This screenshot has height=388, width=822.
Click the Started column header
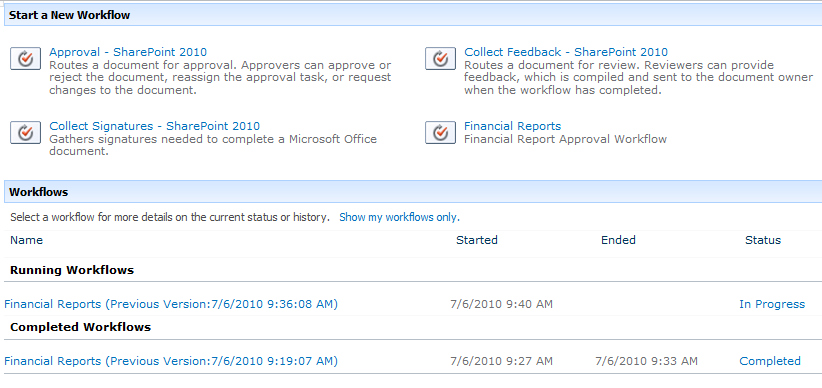[x=477, y=240]
